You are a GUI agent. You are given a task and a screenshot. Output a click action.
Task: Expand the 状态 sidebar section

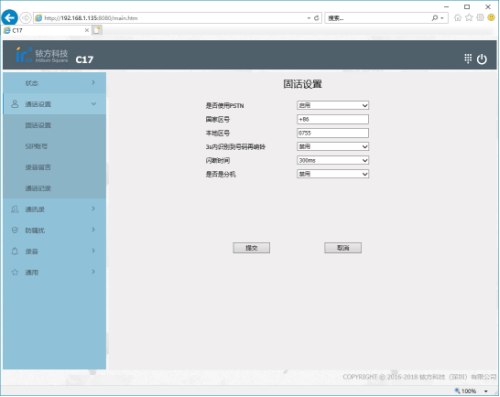click(55, 83)
